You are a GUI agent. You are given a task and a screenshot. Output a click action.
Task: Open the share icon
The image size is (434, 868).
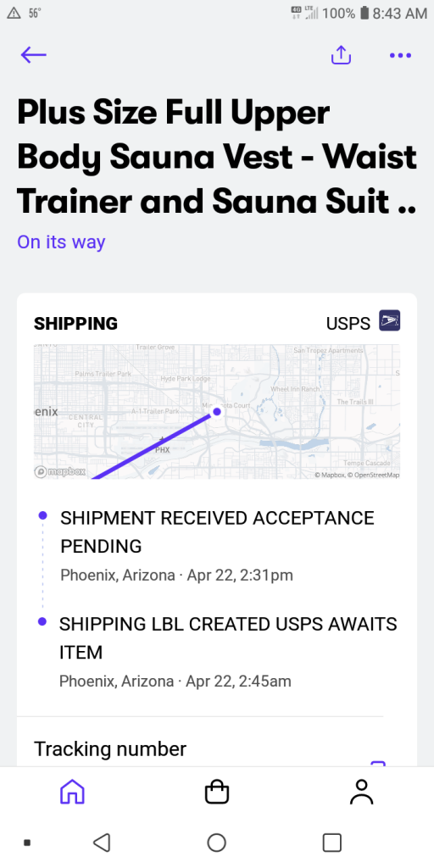point(341,55)
